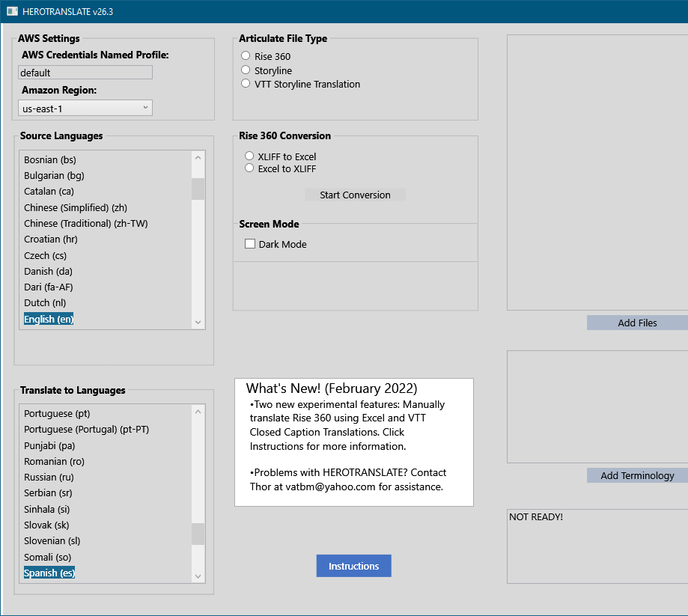Click the Source Languages list up arrow

(x=198, y=157)
